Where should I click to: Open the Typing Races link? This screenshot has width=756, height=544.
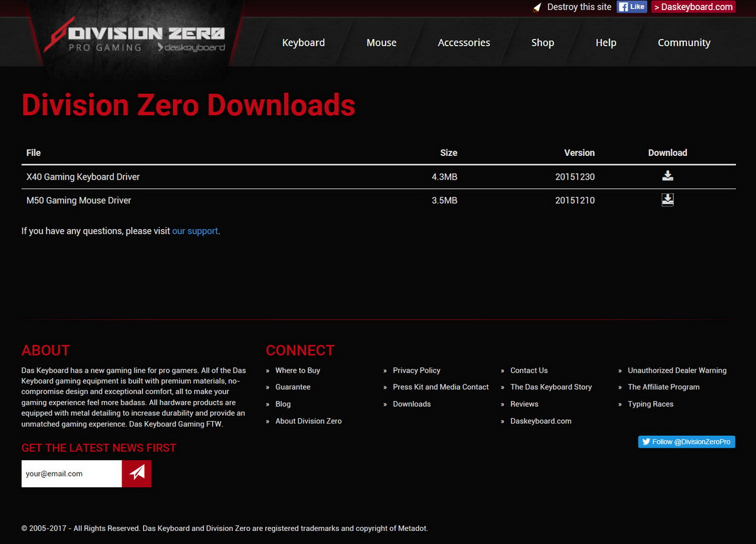click(650, 404)
